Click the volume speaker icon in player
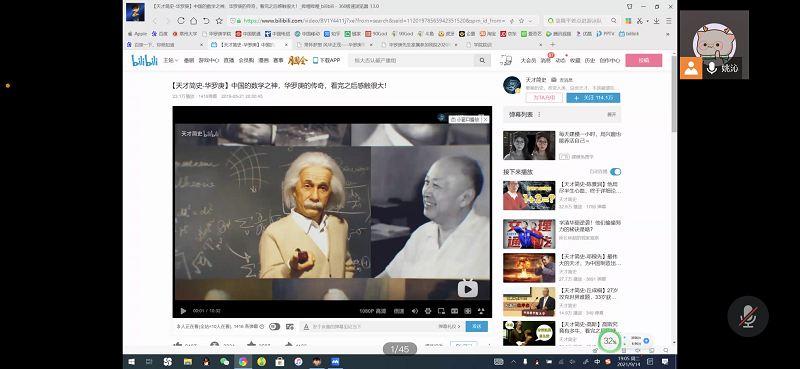The width and height of the screenshot is (800, 369). pos(414,311)
